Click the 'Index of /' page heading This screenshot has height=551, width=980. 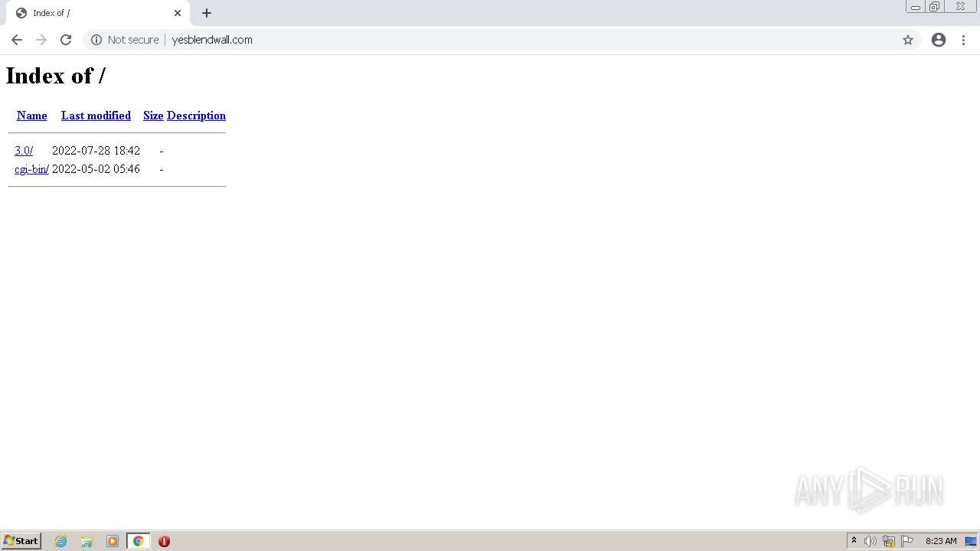[56, 75]
